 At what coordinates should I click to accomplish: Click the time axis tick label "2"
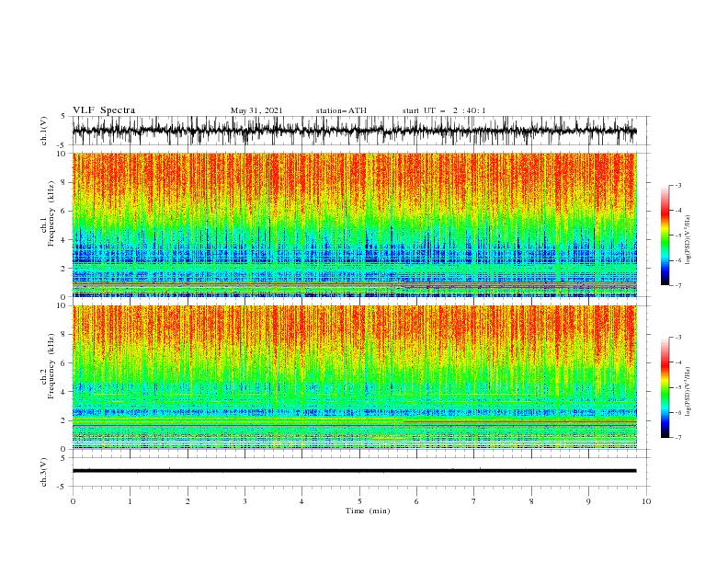pyautogui.click(x=188, y=501)
